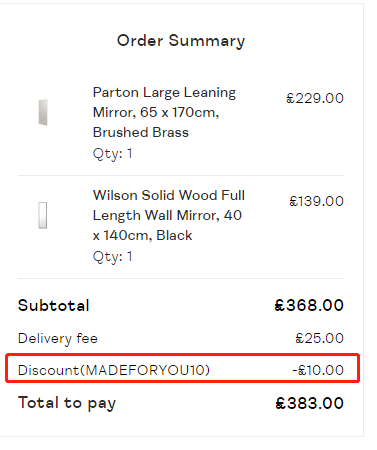Viewport: 377px width, 450px height.
Task: Click the Mirror, 65 x 170cm text line
Action: point(156,112)
